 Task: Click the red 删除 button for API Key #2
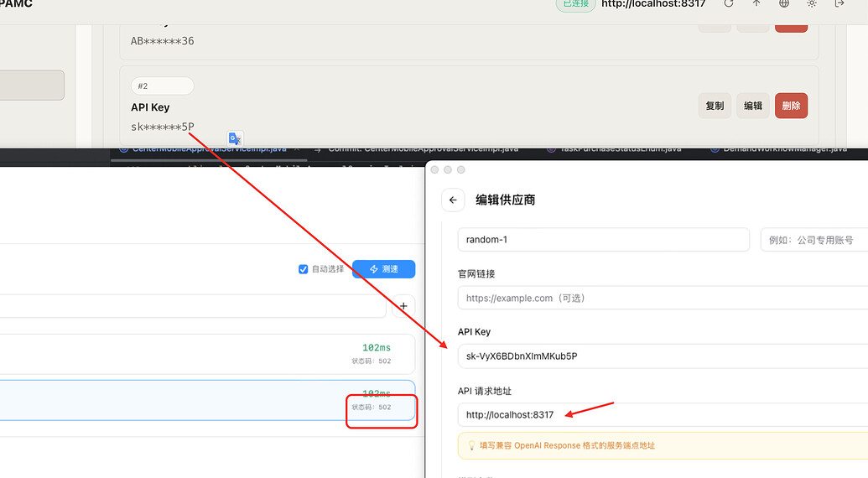click(x=791, y=106)
